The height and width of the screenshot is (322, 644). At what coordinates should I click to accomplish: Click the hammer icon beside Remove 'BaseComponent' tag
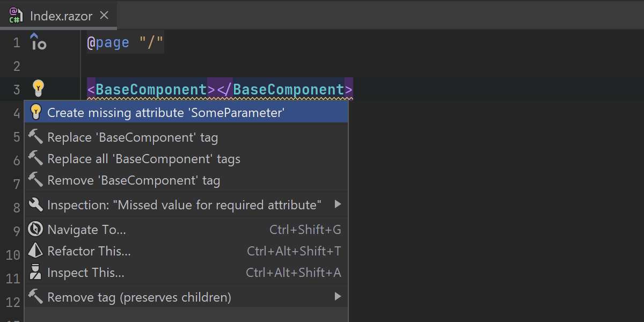(x=35, y=180)
